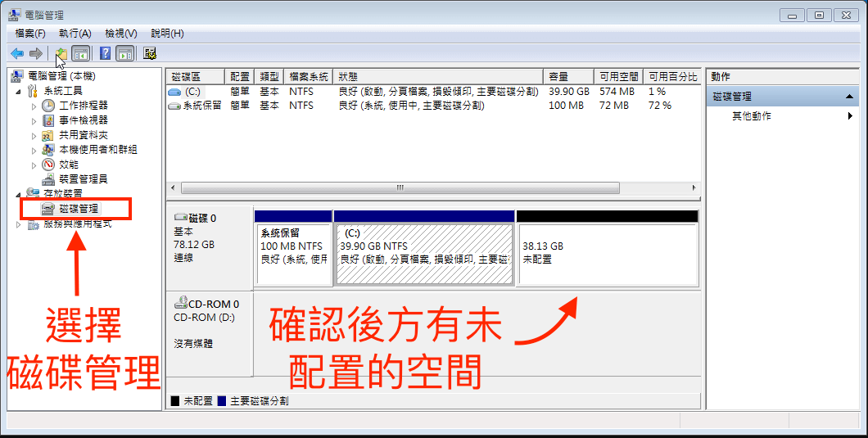Expand the 事件檢視器 tree node
The width and height of the screenshot is (868, 438).
(x=34, y=120)
